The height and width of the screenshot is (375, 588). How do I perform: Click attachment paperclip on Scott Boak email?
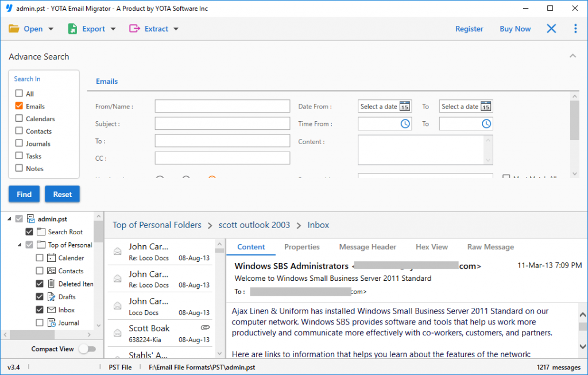205,328
